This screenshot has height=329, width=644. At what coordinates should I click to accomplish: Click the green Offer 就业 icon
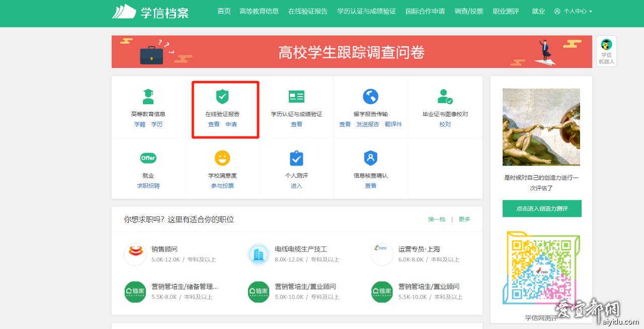click(148, 158)
